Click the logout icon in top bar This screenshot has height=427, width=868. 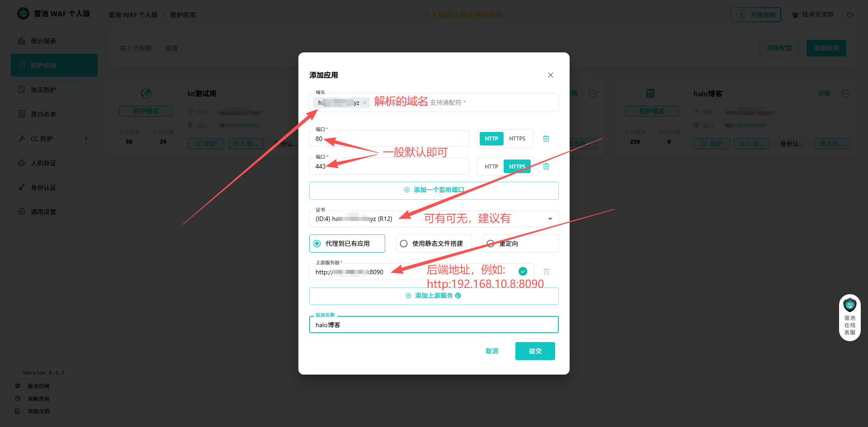pyautogui.click(x=850, y=15)
